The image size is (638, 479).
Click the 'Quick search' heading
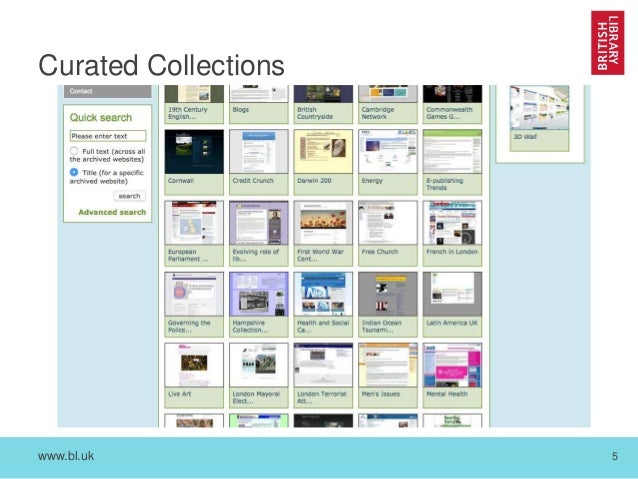101,118
